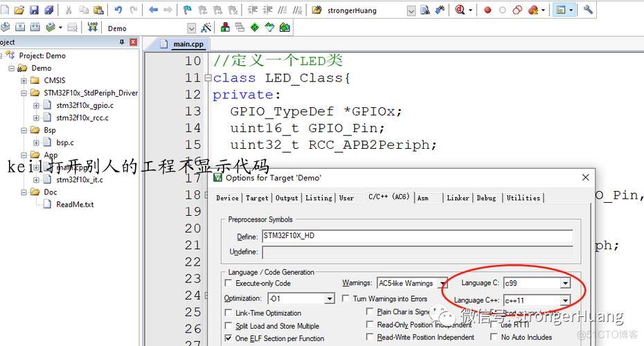Open ReadMe.txt in the Doc folder
Screen dimensions: 644x346
pyautogui.click(x=75, y=204)
